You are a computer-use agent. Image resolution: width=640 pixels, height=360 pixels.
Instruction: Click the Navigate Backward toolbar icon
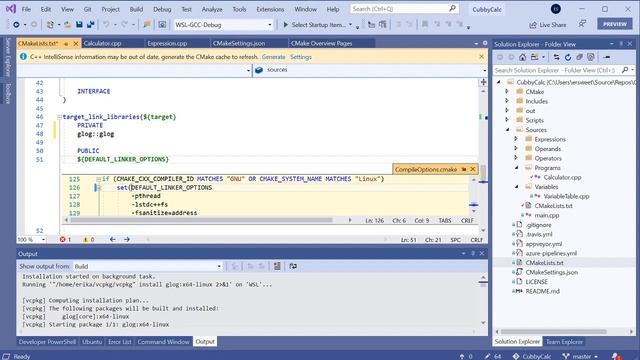coord(16,25)
